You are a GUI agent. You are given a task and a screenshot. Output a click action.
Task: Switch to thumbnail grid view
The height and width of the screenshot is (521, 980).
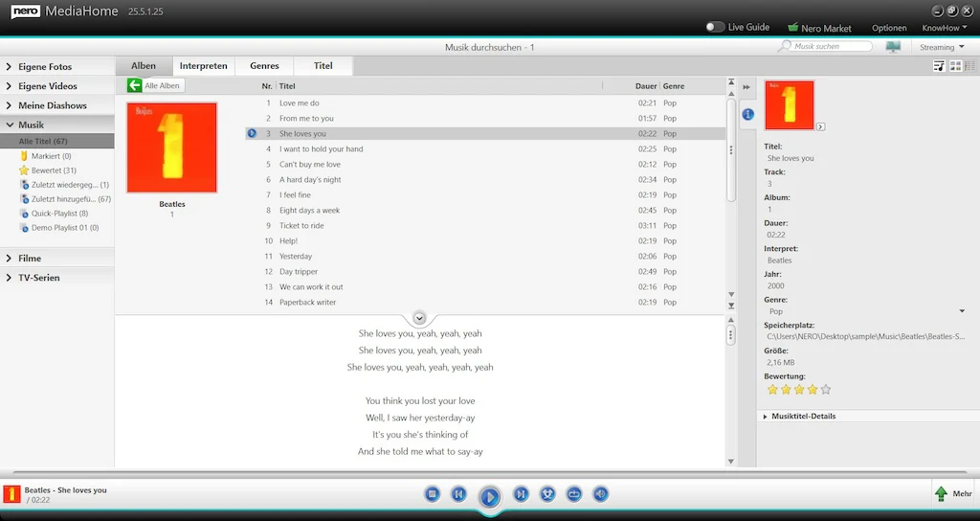coord(955,66)
